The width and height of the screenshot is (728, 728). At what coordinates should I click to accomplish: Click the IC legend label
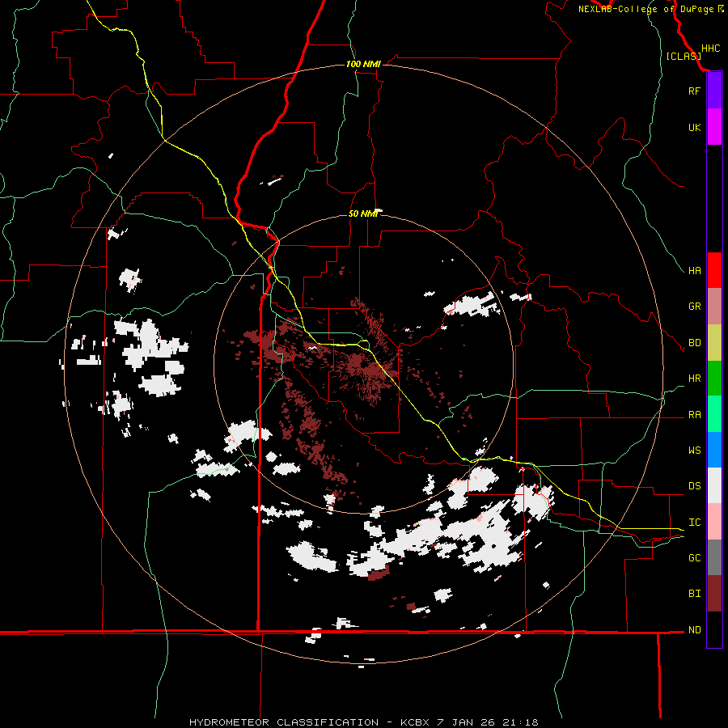coord(694,522)
